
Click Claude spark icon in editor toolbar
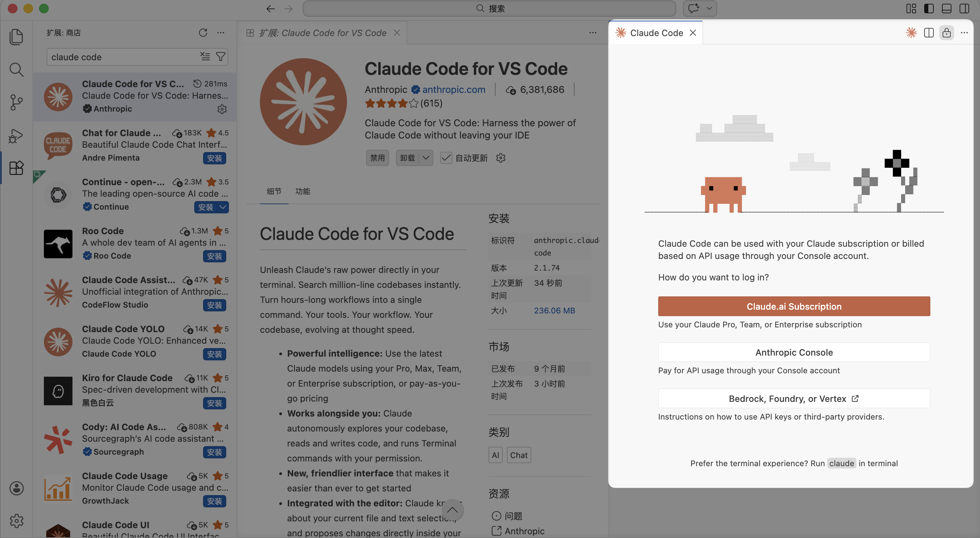tap(911, 33)
